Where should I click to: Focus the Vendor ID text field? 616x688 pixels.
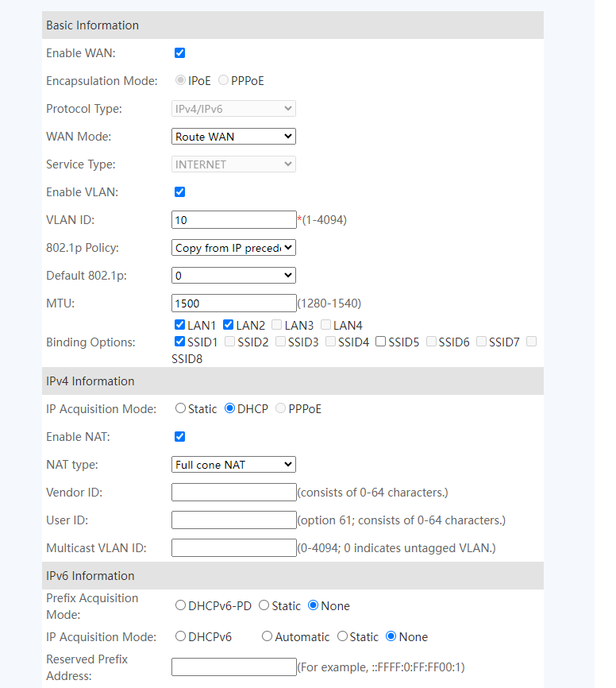pyautogui.click(x=233, y=493)
